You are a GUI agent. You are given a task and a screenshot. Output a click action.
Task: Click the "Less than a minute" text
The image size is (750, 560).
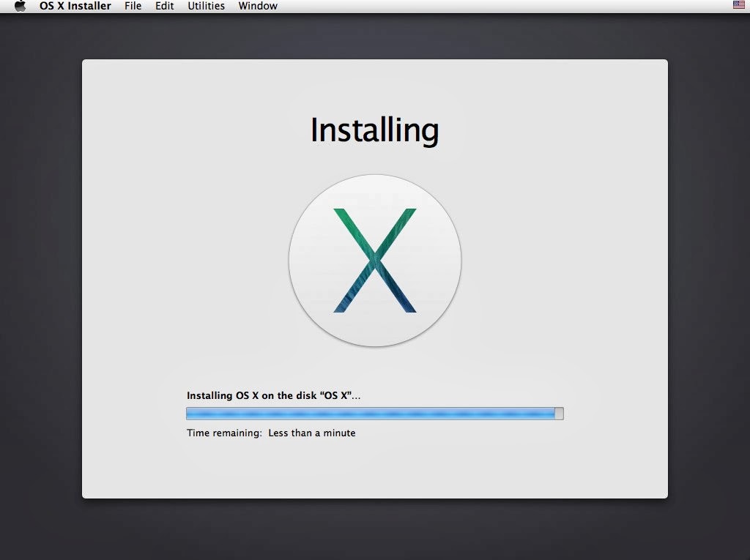click(x=312, y=433)
